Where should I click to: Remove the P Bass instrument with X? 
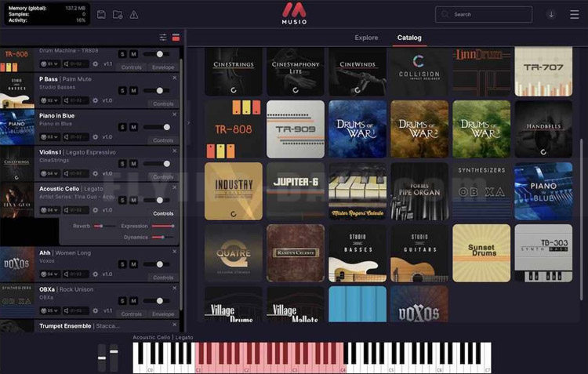pos(174,78)
